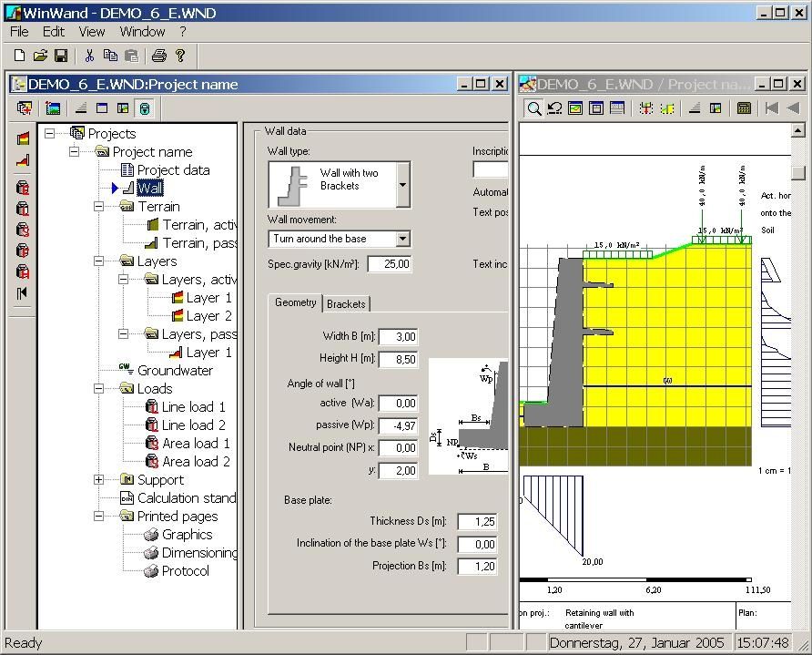Toggle the padlock button in the project toolbar
812x655 pixels.
click(x=144, y=108)
